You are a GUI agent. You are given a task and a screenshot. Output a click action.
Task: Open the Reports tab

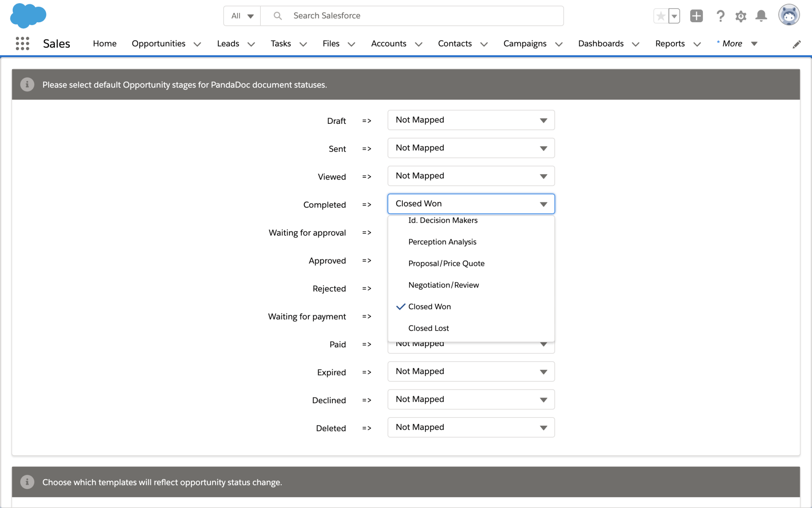tap(670, 44)
